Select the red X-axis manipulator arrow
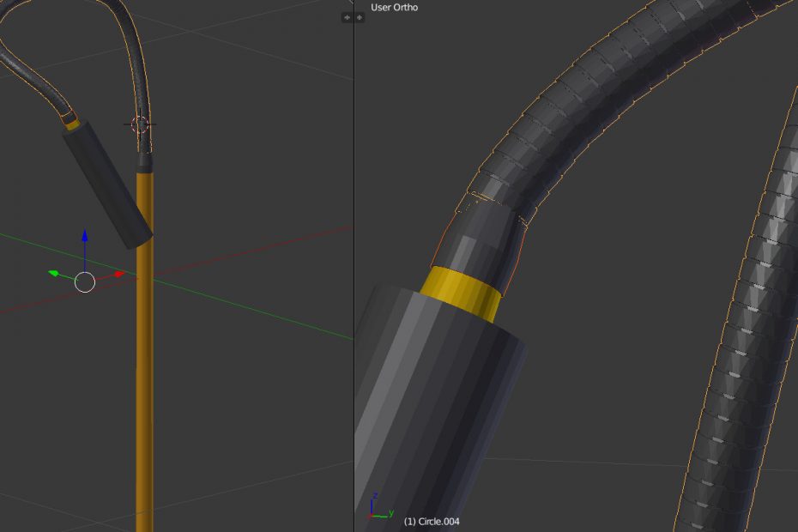 119,275
